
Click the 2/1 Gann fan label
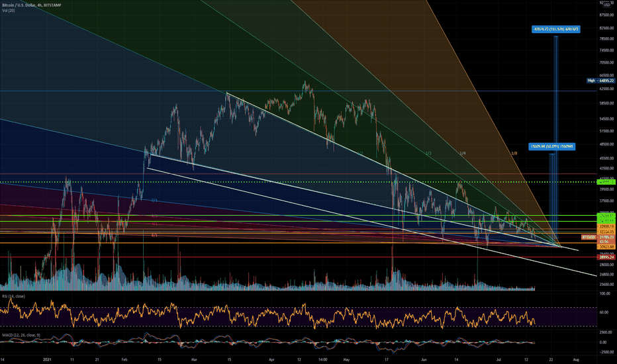click(x=155, y=201)
